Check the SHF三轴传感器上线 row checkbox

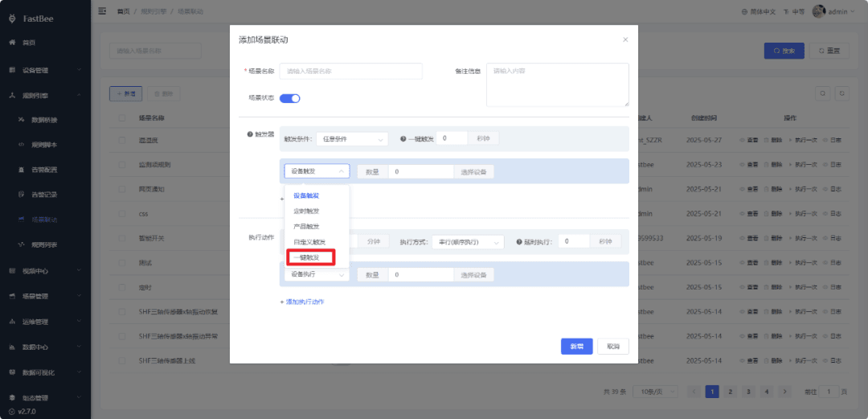point(122,361)
